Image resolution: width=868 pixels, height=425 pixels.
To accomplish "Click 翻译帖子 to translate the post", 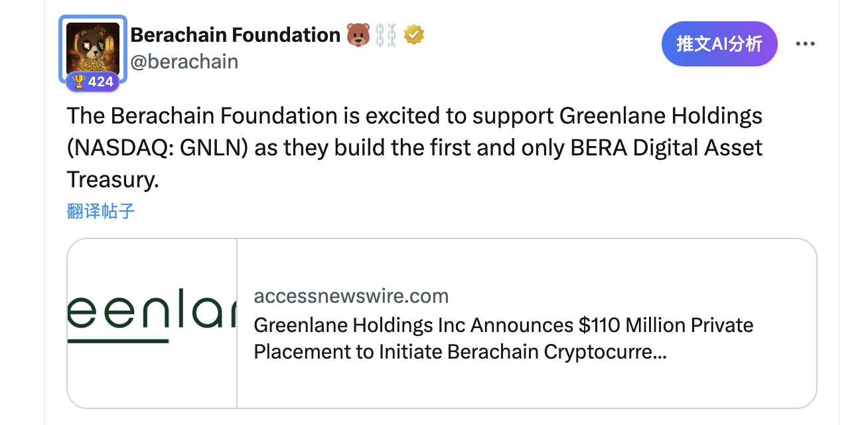I will pyautogui.click(x=101, y=211).
